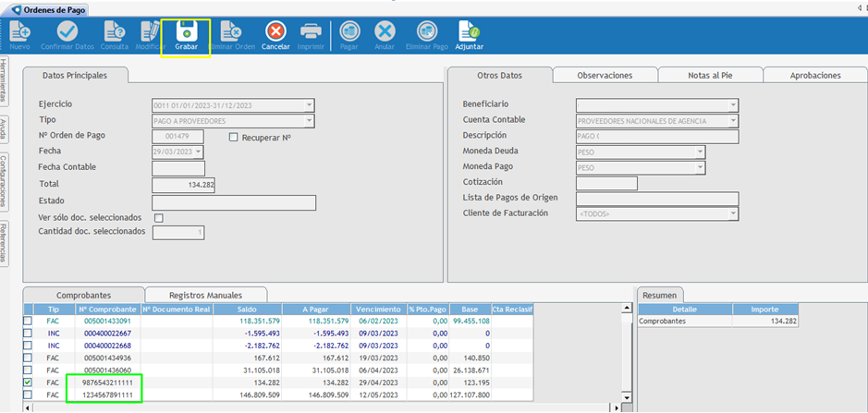Click the Descripción field
The height and width of the screenshot is (413, 868).
[657, 136]
